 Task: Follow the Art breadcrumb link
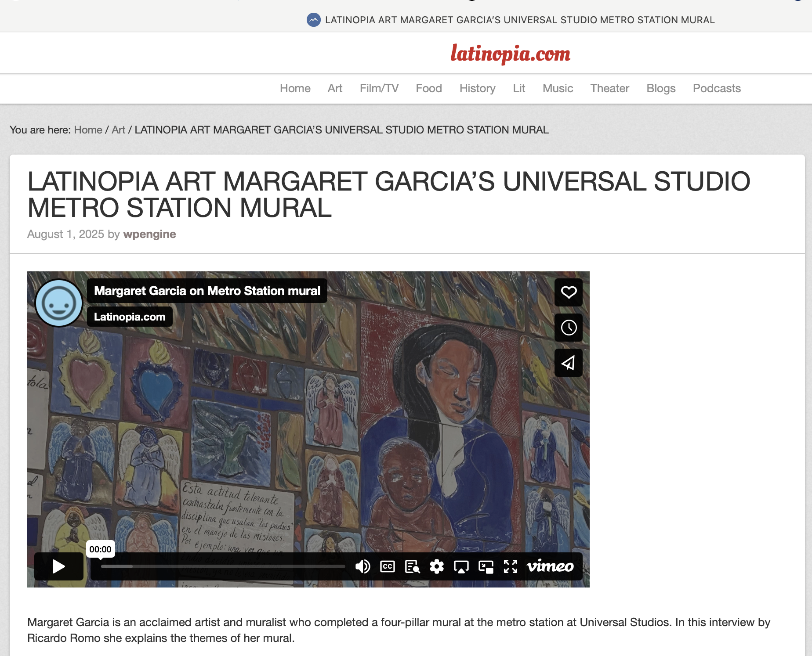pos(118,130)
